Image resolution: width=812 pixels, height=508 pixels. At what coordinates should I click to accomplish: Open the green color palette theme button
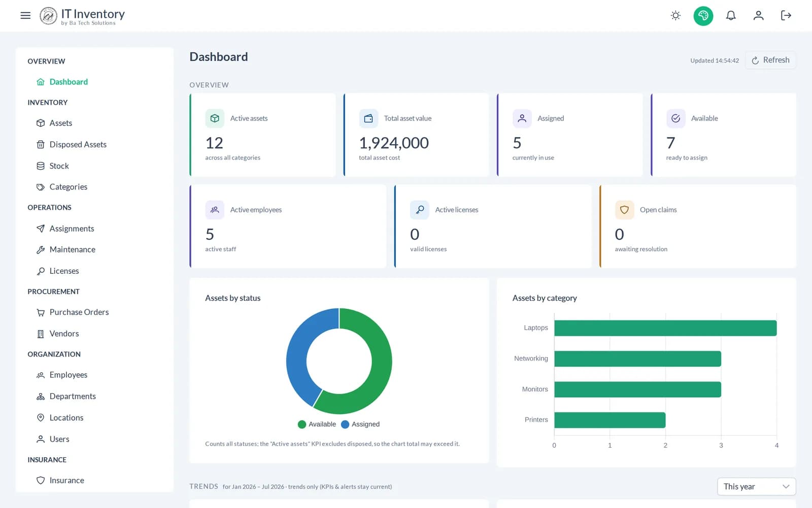703,16
